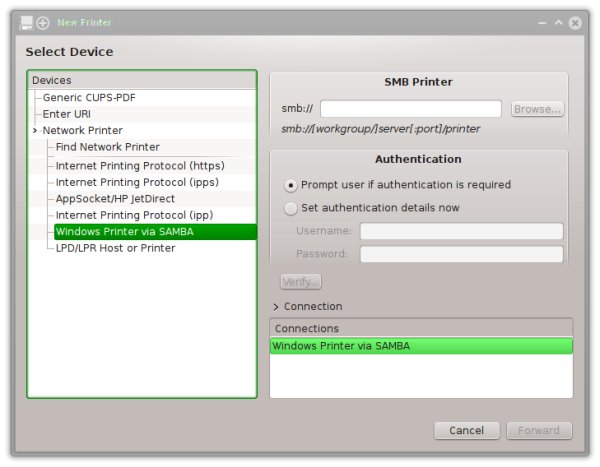Viewport: 600px width, 467px height.
Task: Click the Username input field
Action: tap(461, 231)
